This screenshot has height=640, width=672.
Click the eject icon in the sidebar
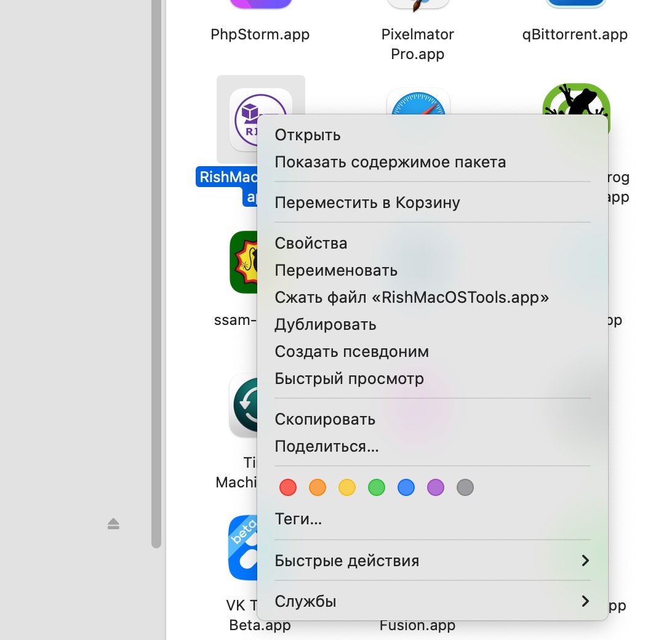tap(113, 524)
